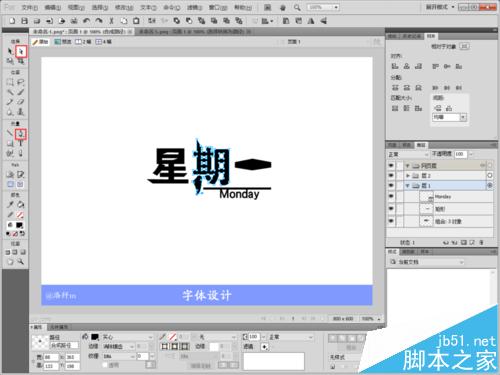Collapse the 网页层 layer folder
Image resolution: width=500 pixels, height=375 pixels.
pos(407,166)
